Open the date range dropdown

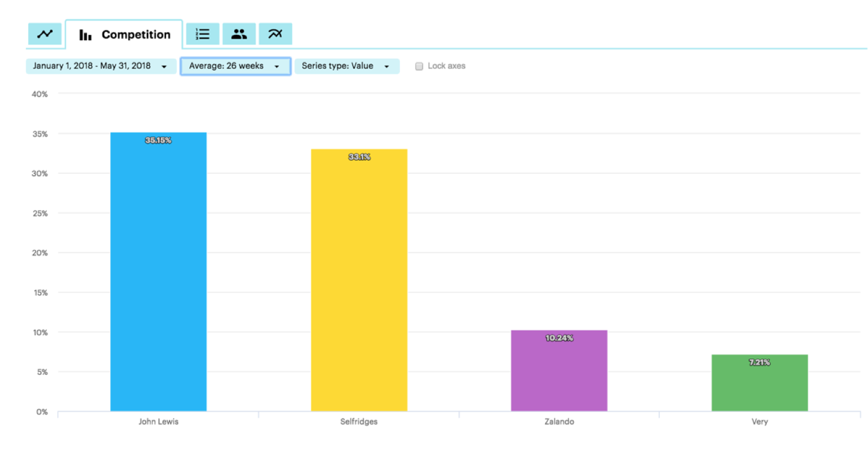click(101, 66)
